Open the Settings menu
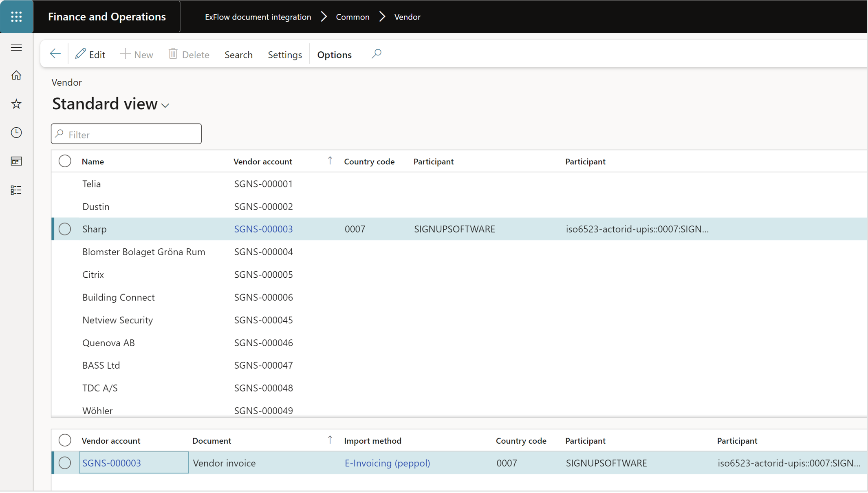Image resolution: width=868 pixels, height=493 pixels. tap(285, 54)
